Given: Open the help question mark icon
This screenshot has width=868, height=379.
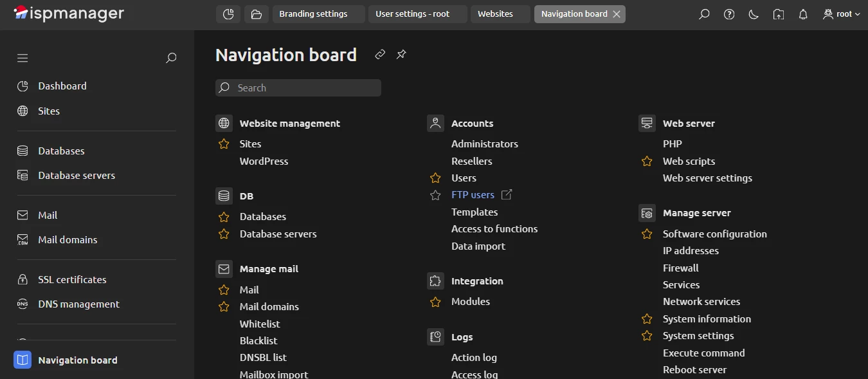Looking at the screenshot, I should [728, 14].
